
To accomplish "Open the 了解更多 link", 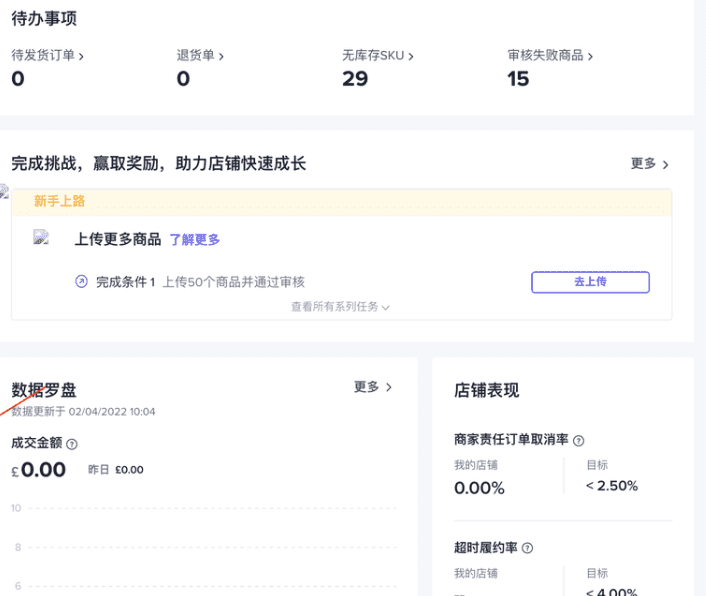I will (x=194, y=240).
